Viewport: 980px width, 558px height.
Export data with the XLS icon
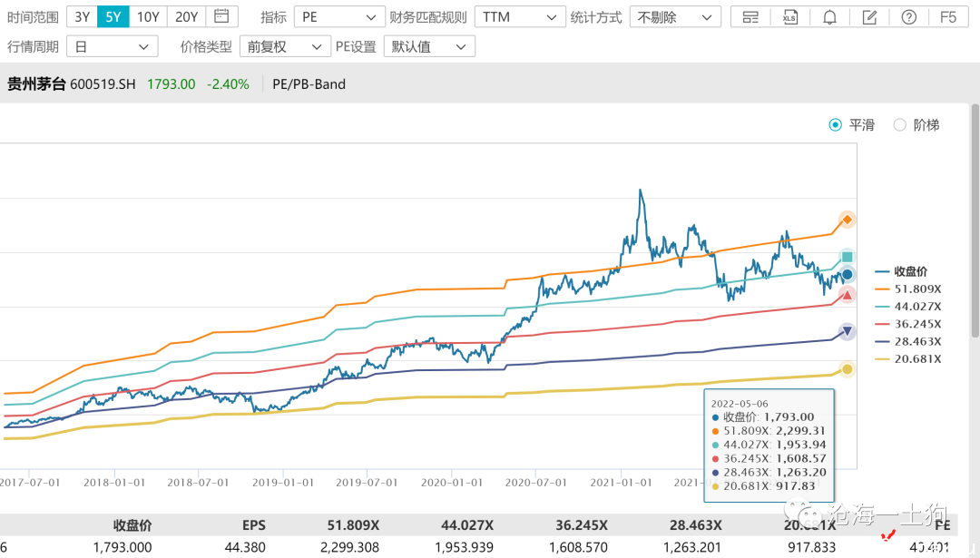[x=790, y=17]
